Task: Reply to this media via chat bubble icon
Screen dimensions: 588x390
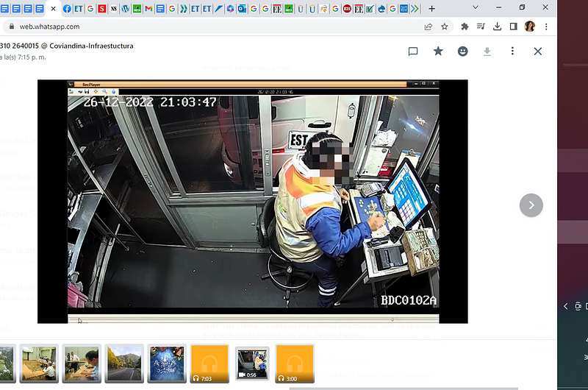Action: (413, 52)
